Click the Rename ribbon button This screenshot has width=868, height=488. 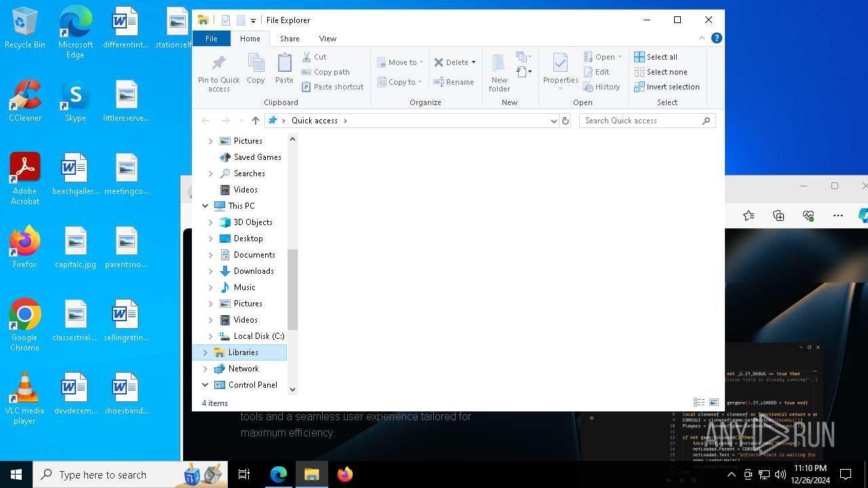(454, 82)
